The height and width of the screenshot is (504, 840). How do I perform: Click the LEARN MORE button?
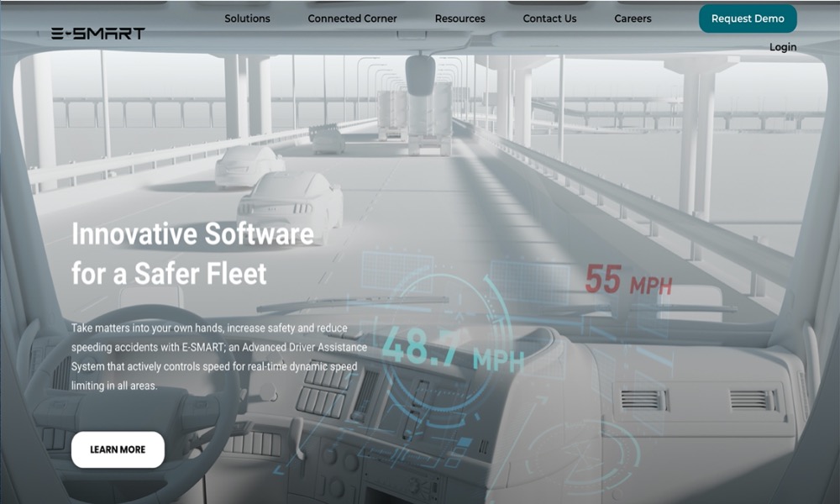coord(118,449)
